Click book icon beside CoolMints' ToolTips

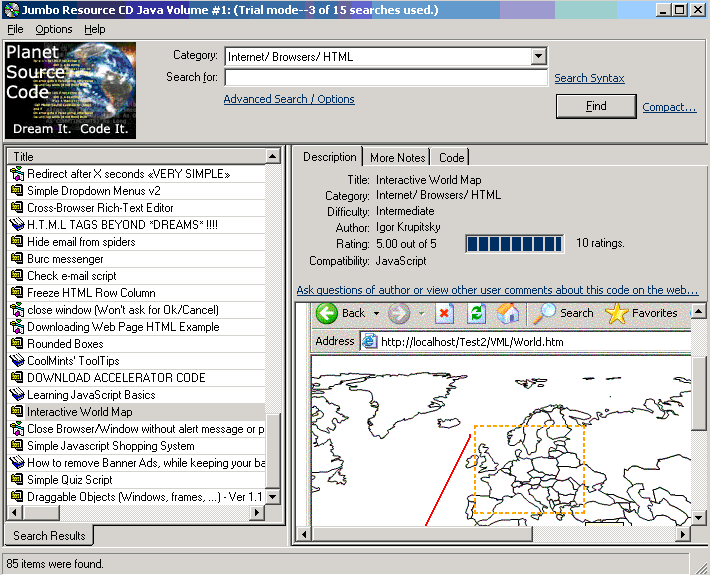point(17,360)
